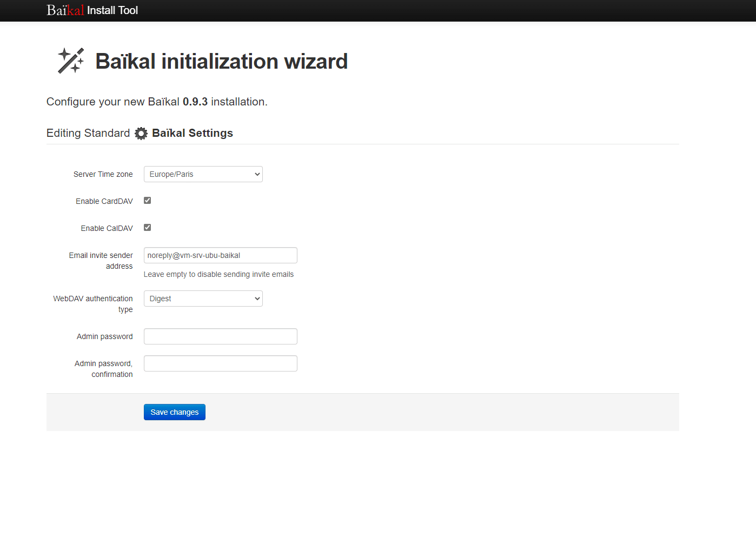Click the 'Admin password, confirmation' label
The height and width of the screenshot is (537, 756).
(103, 369)
